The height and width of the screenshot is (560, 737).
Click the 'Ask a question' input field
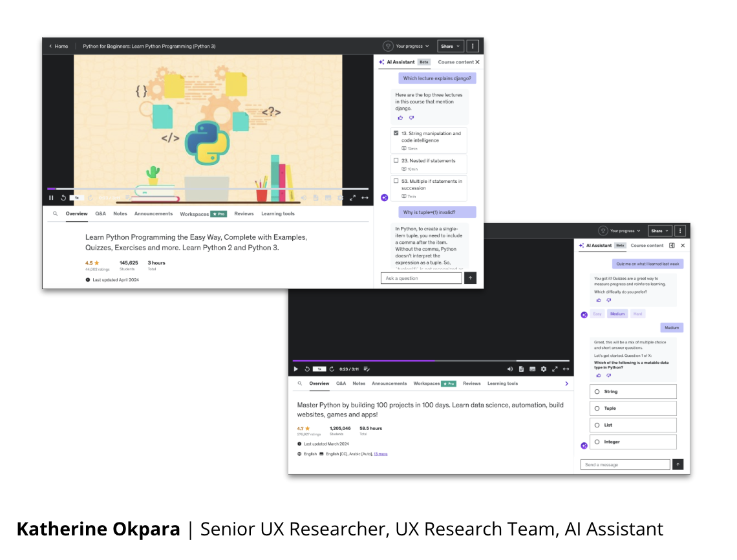(422, 277)
